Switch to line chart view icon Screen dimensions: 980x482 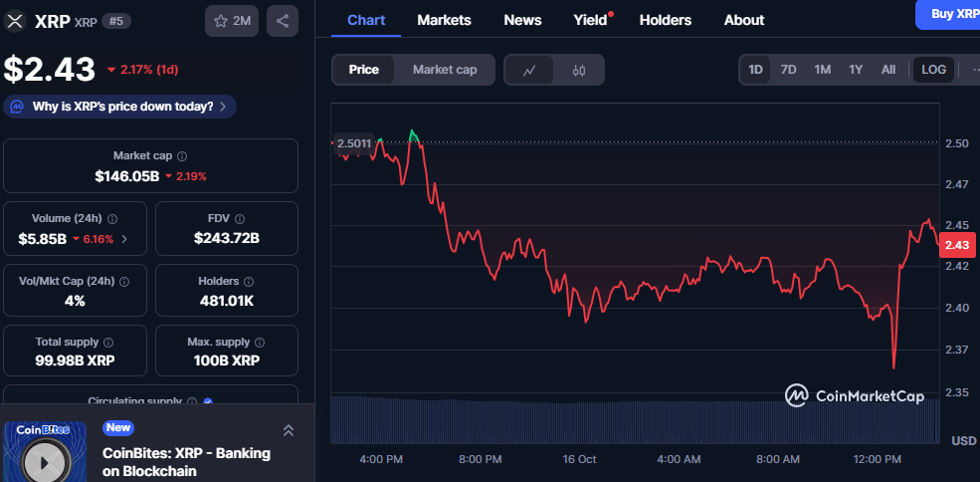coord(530,70)
